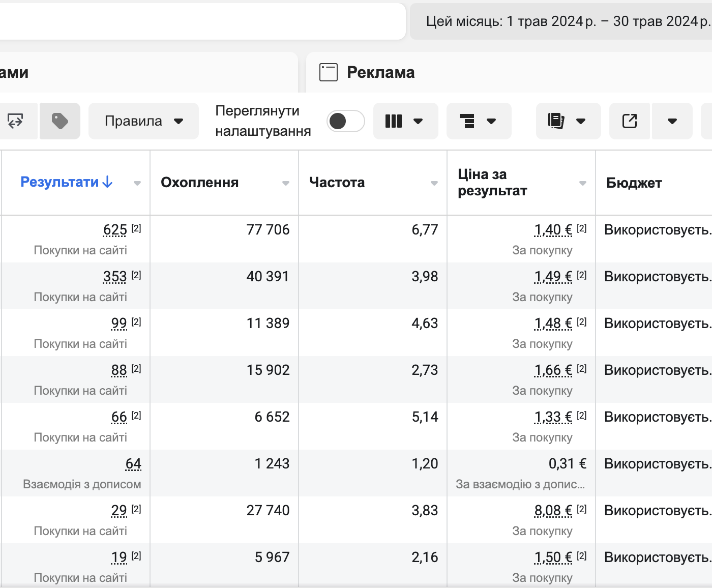The image size is (712, 588).
Task: Click the 64 results value
Action: pyautogui.click(x=133, y=464)
